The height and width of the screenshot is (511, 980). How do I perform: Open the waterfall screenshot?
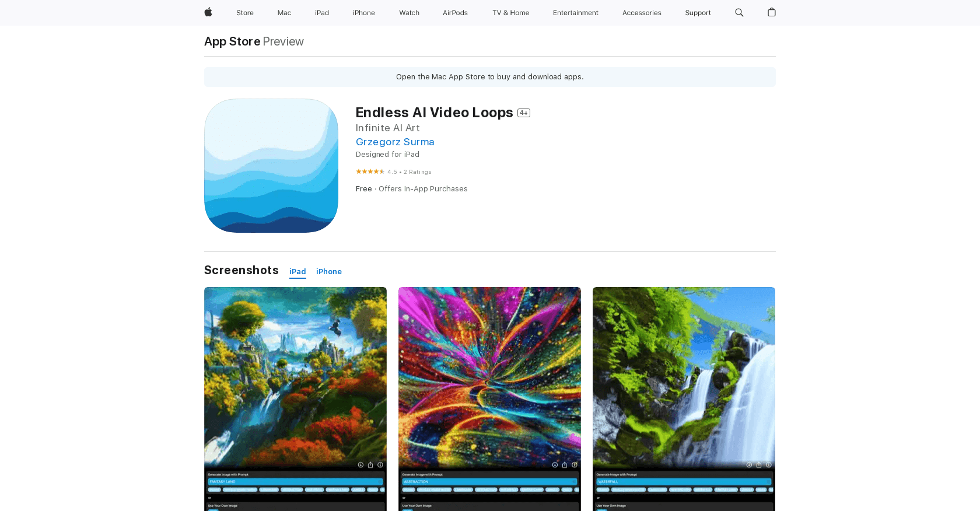click(x=684, y=399)
